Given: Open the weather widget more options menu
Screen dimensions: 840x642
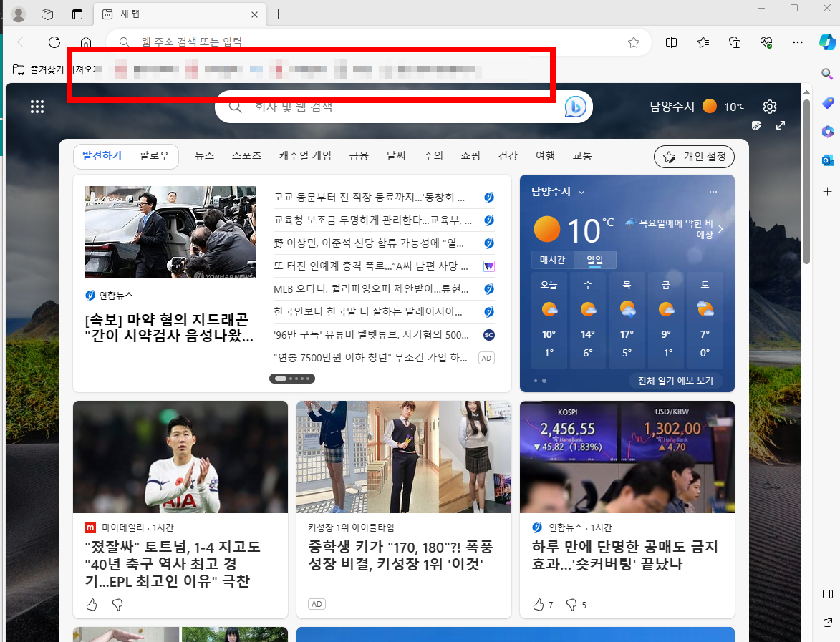Looking at the screenshot, I should pyautogui.click(x=713, y=191).
